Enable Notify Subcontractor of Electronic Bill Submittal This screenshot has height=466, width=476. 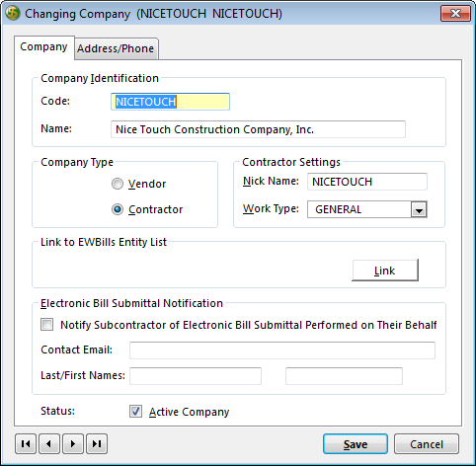pyautogui.click(x=46, y=325)
